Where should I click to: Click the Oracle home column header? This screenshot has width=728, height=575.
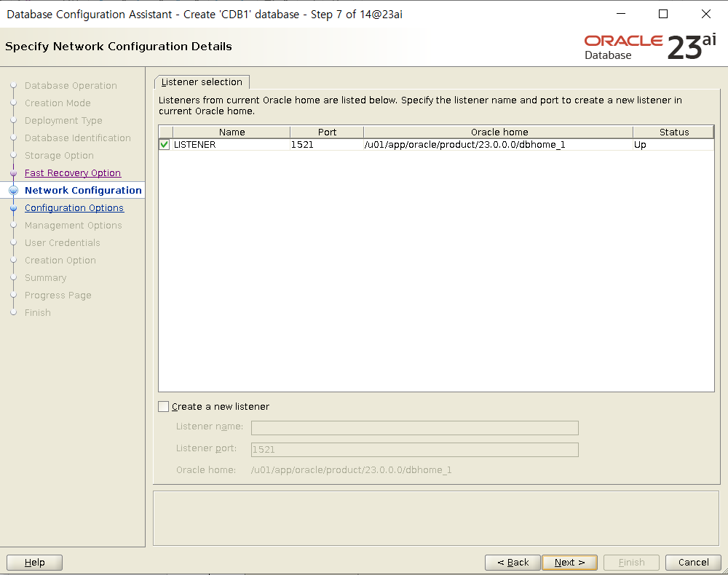pos(499,132)
